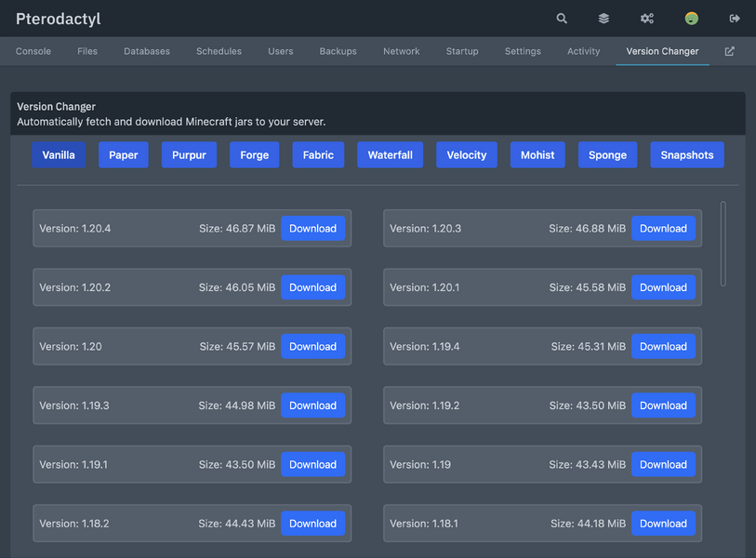Open the Files tab
The width and height of the screenshot is (756, 558).
click(x=87, y=51)
